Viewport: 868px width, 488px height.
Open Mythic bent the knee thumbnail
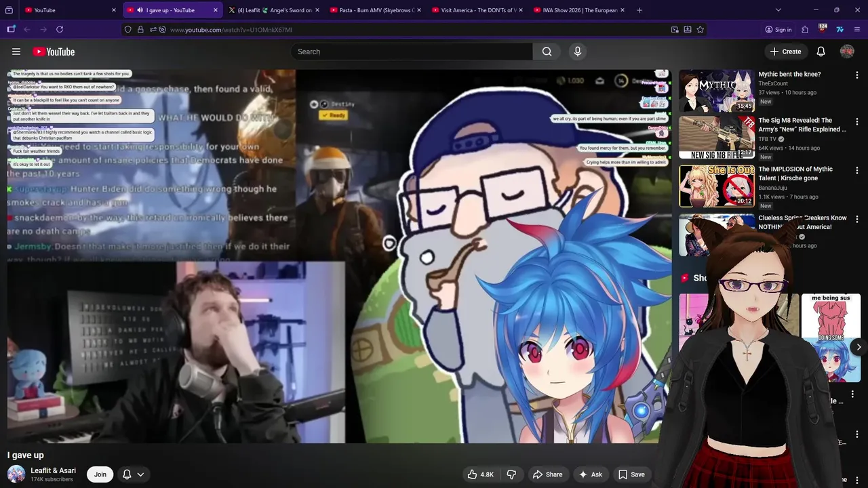click(717, 90)
